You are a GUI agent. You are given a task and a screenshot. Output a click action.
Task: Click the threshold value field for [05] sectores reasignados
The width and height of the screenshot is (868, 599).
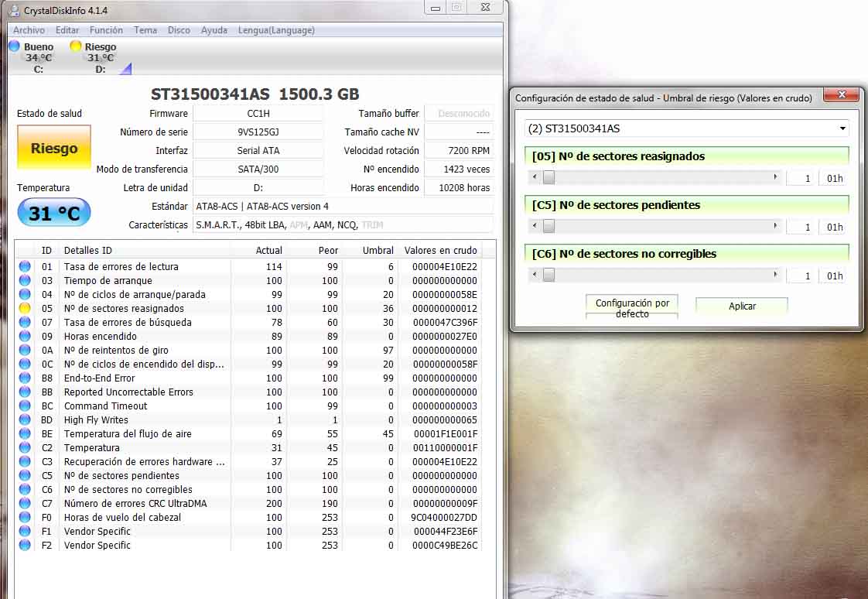[800, 178]
